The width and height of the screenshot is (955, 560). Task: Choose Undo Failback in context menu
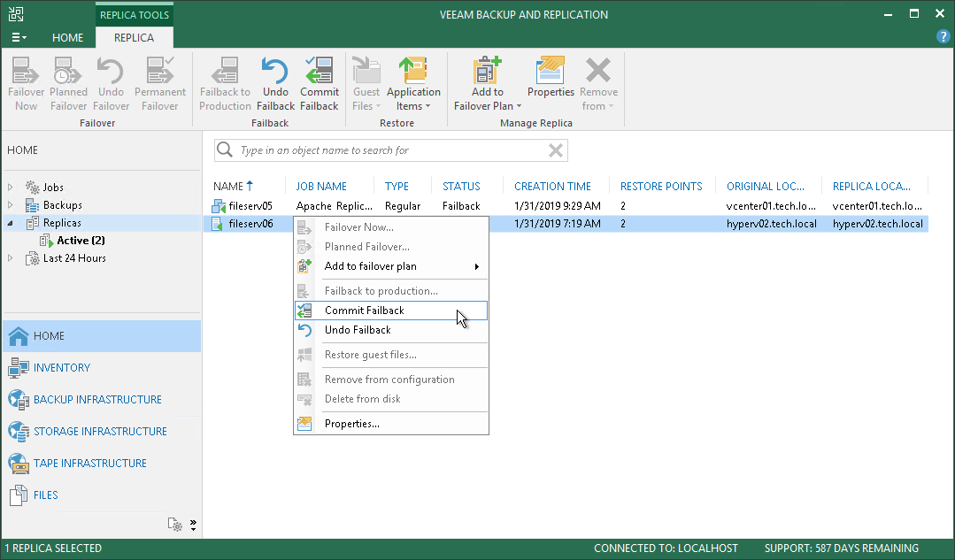point(390,330)
